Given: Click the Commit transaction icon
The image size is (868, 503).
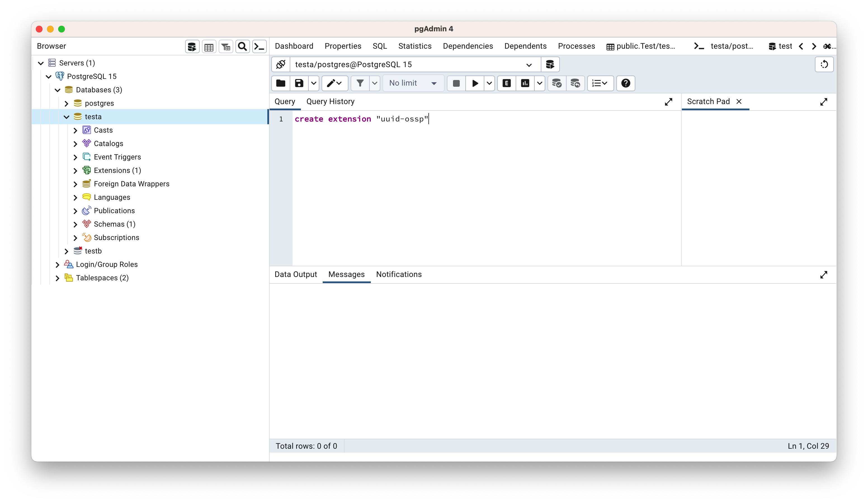Looking at the screenshot, I should click(x=557, y=83).
